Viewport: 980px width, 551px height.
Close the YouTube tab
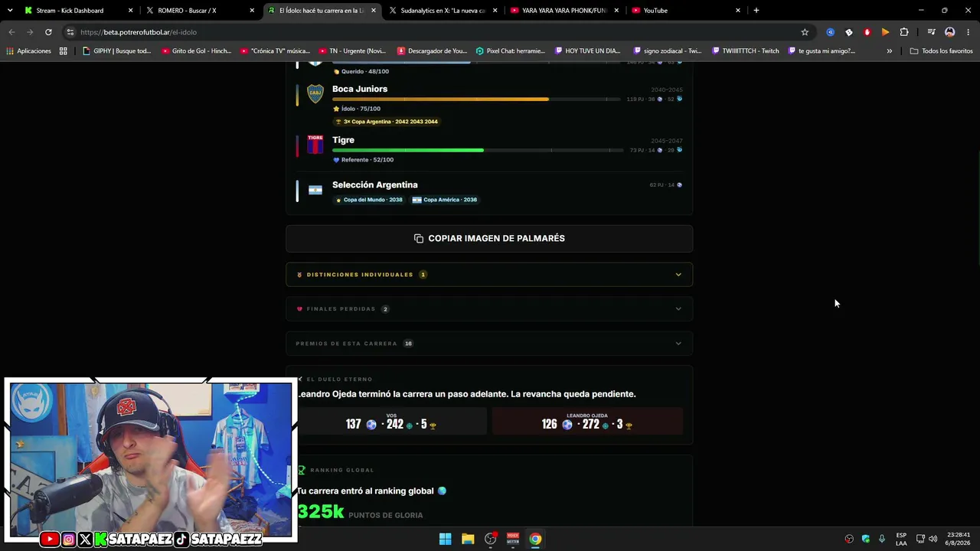(x=738, y=11)
